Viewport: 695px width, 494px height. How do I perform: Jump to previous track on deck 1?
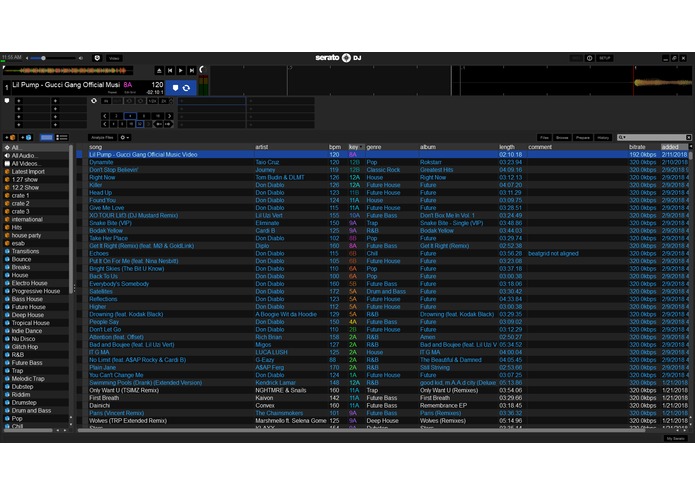click(170, 70)
